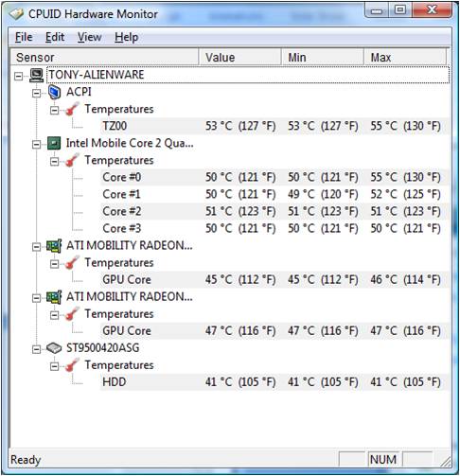
Task: Collapse the ST9500420ASG drive node
Action: click(37, 349)
